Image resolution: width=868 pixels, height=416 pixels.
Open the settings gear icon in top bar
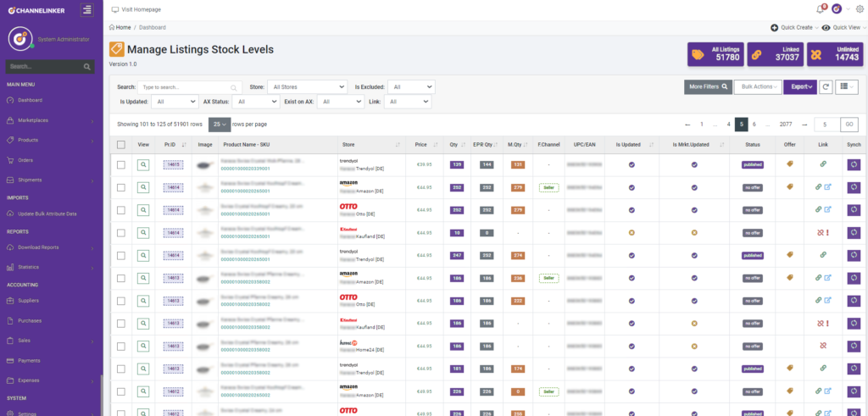860,9
